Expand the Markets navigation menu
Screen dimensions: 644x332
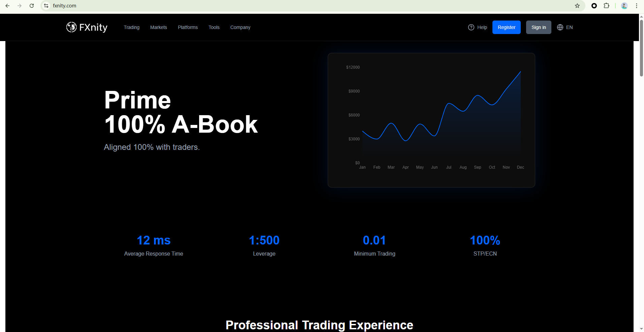coord(158,27)
